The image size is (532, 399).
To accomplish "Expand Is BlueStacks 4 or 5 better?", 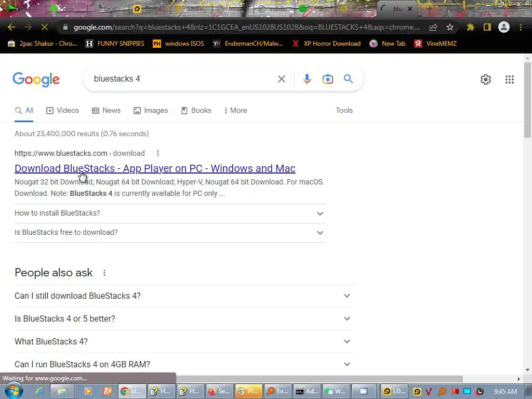I will pyautogui.click(x=183, y=318).
